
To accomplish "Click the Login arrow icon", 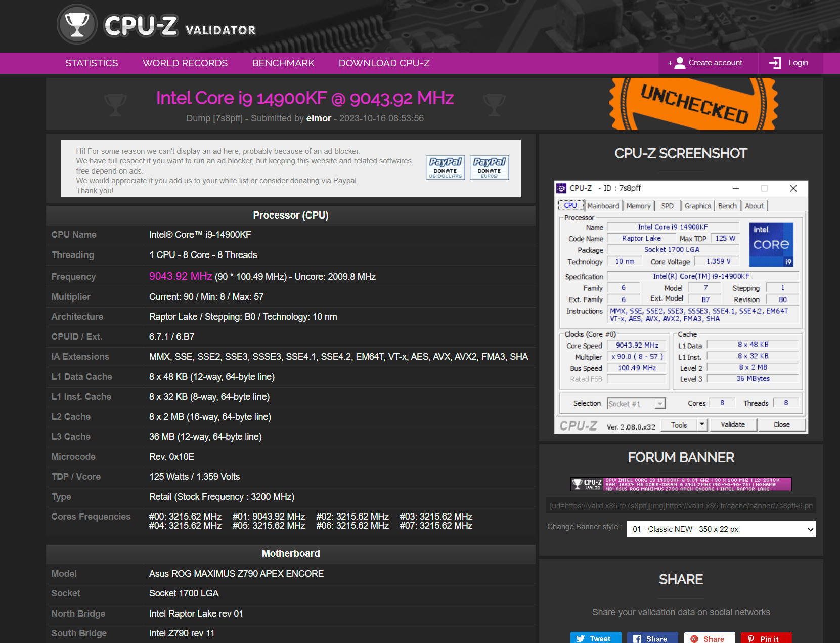I will (x=775, y=63).
